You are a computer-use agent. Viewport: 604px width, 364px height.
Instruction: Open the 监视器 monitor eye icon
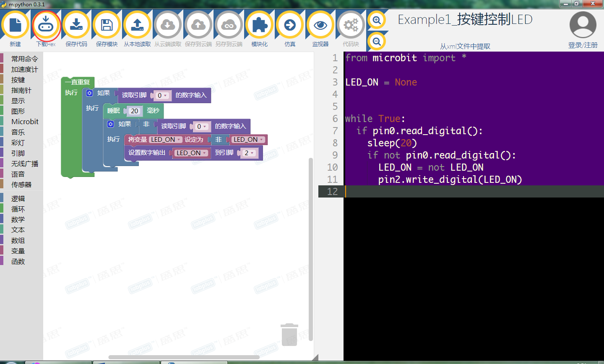(x=320, y=24)
